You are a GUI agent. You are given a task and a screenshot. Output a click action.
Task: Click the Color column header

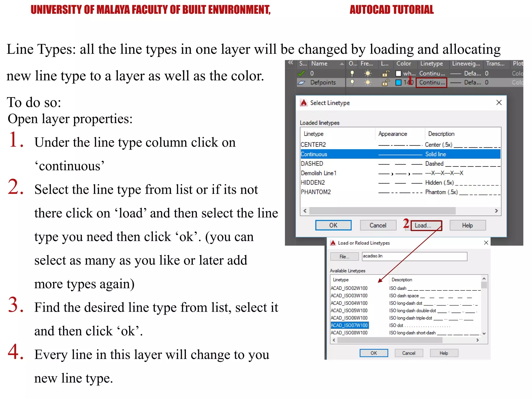click(404, 64)
